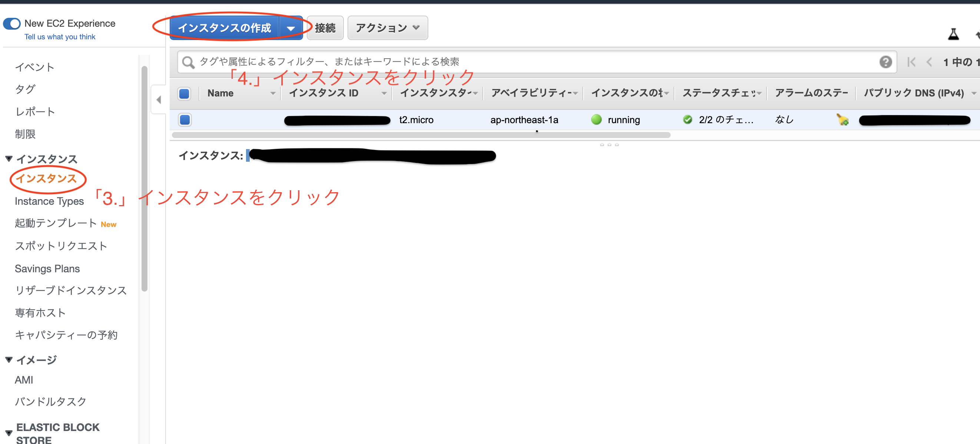
Task: Click the key pair icon on the instance row
Action: tap(843, 120)
